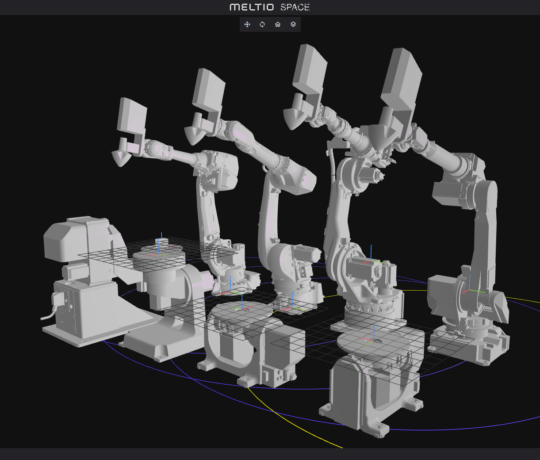Open the cube view options icon
Image resolution: width=540 pixels, height=460 pixels.
pyautogui.click(x=293, y=24)
